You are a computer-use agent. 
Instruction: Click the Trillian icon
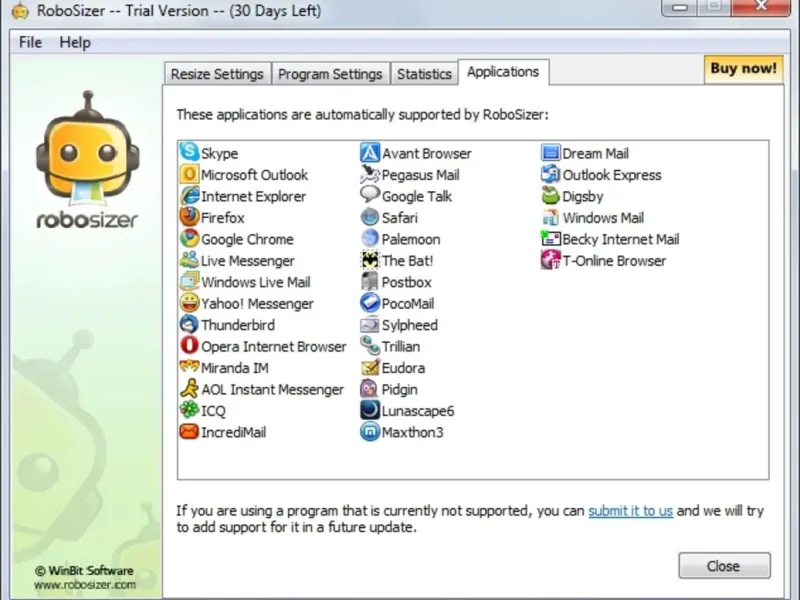[x=370, y=345]
